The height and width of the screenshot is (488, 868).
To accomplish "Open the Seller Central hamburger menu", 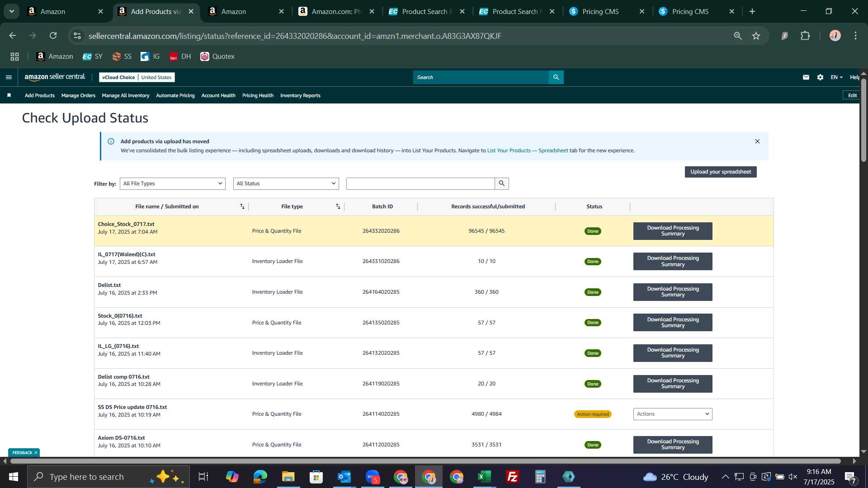I will coord(9,77).
